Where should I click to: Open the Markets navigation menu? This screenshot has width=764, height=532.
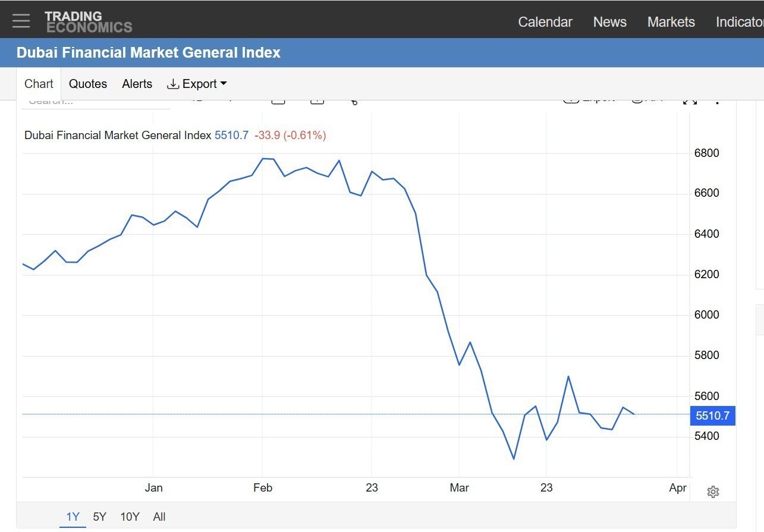(x=671, y=22)
